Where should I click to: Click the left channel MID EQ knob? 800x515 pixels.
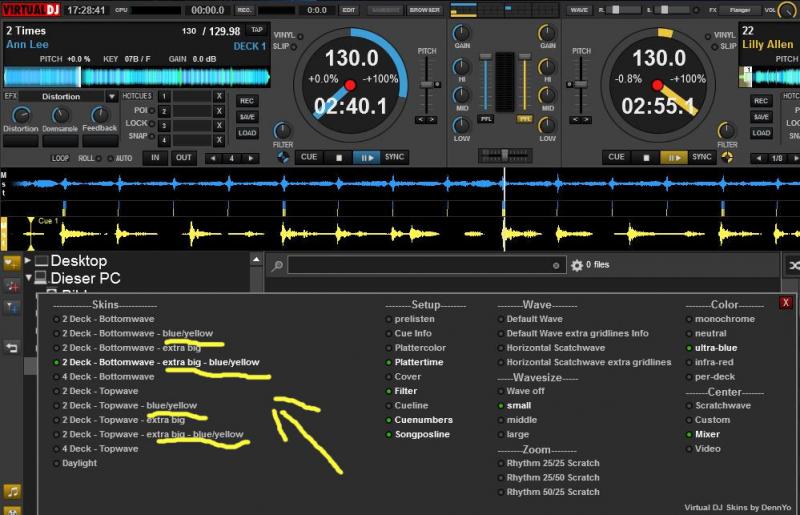click(x=461, y=95)
